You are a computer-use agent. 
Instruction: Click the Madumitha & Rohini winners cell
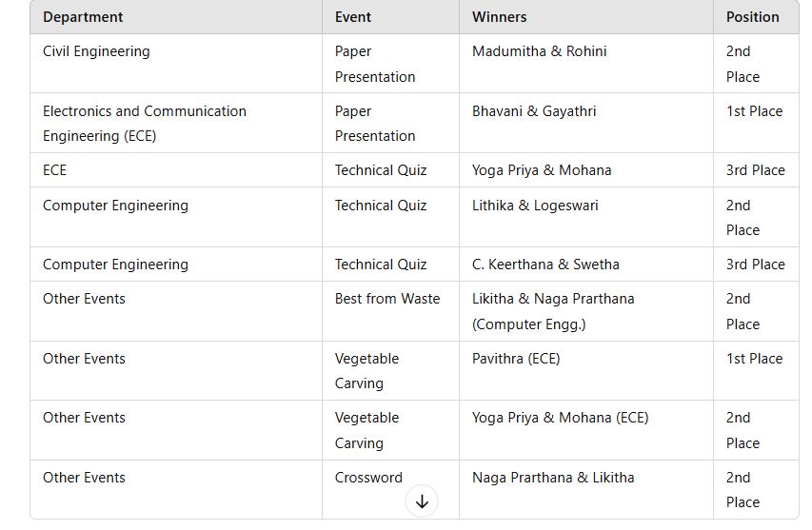pos(585,64)
